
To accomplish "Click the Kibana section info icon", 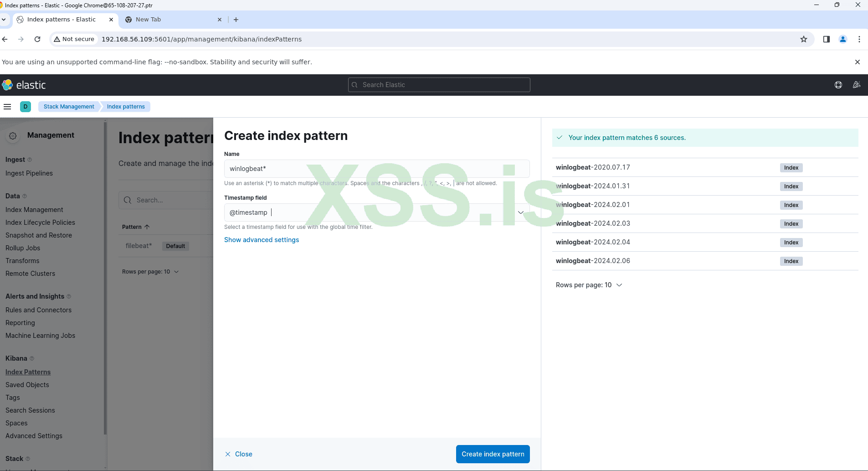I will pos(32,358).
